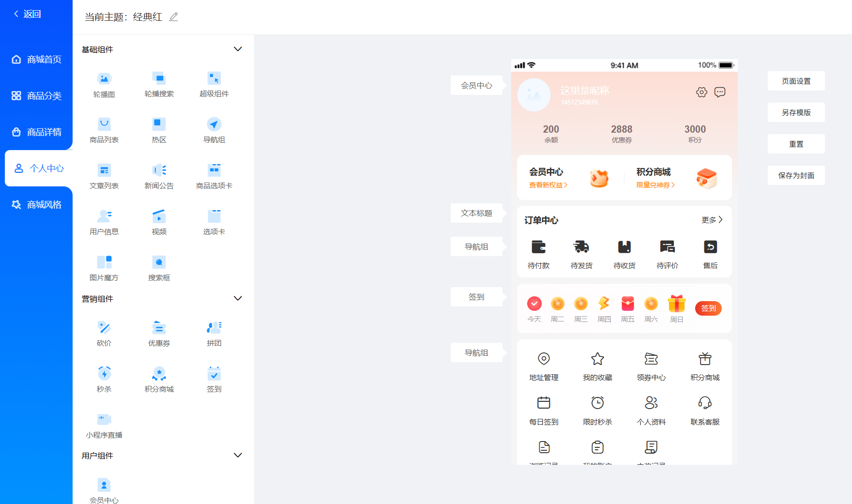This screenshot has width=852, height=504.
Task: Add the 拼团 group-buy component
Action: [x=214, y=334]
